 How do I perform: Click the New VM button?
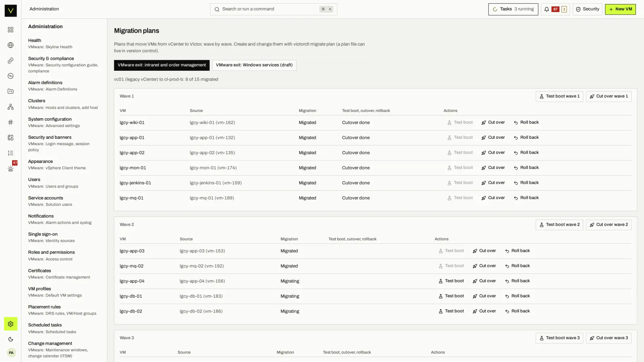(620, 9)
